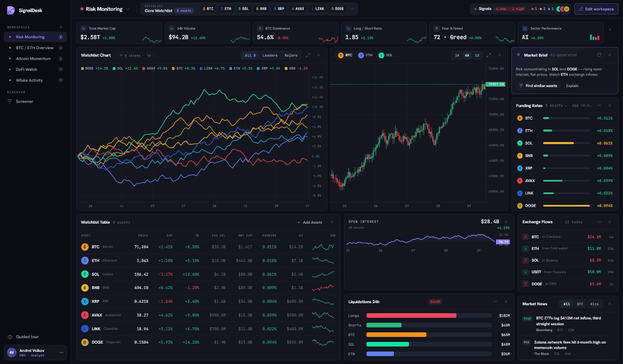Click Explain in Market Brief
This screenshot has width=623, height=364.
pyautogui.click(x=572, y=86)
